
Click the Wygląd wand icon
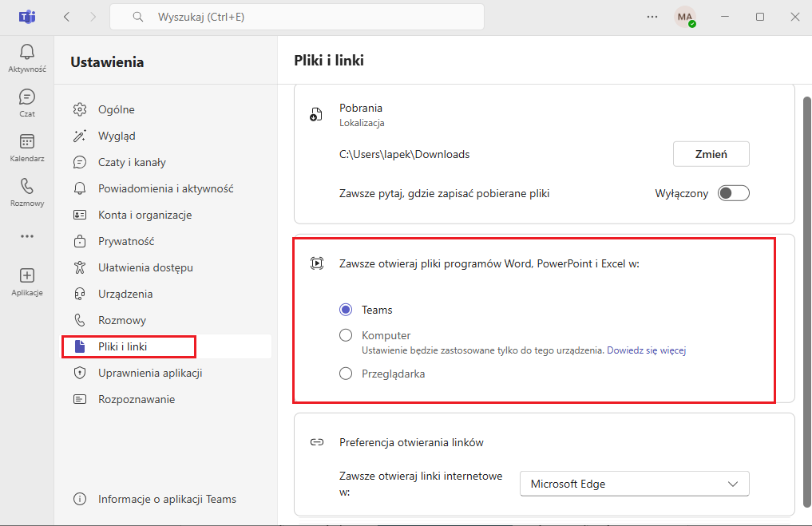tap(80, 136)
